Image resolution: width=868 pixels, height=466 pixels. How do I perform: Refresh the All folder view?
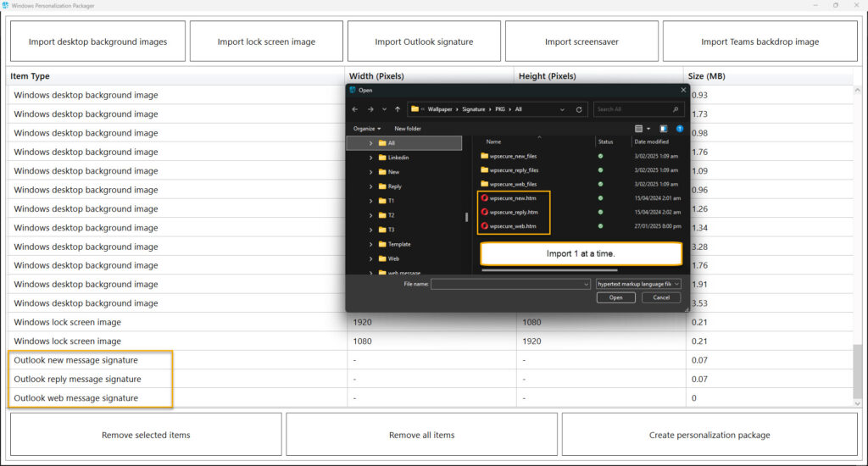click(x=579, y=109)
